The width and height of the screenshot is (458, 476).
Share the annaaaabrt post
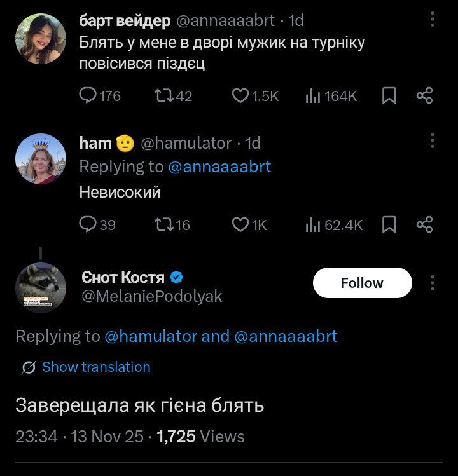pos(424,96)
